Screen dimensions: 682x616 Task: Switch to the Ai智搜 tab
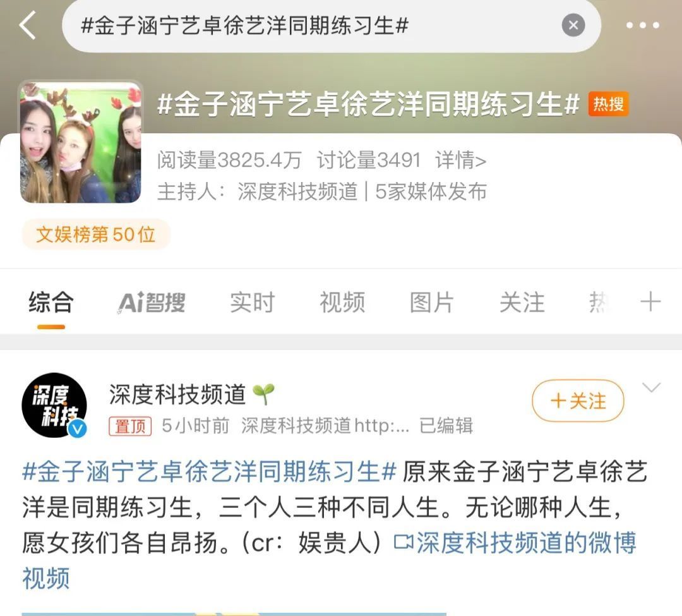(x=152, y=302)
